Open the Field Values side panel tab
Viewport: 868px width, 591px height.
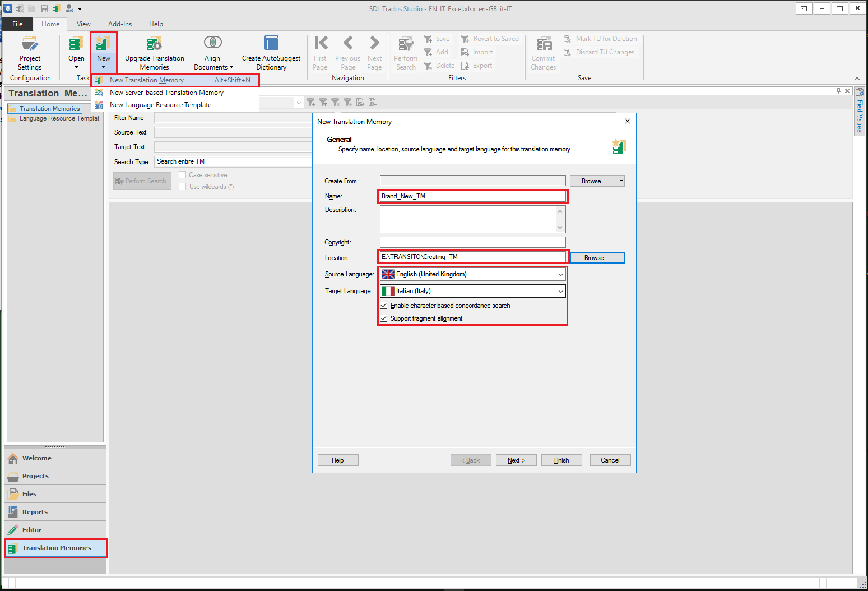point(860,112)
